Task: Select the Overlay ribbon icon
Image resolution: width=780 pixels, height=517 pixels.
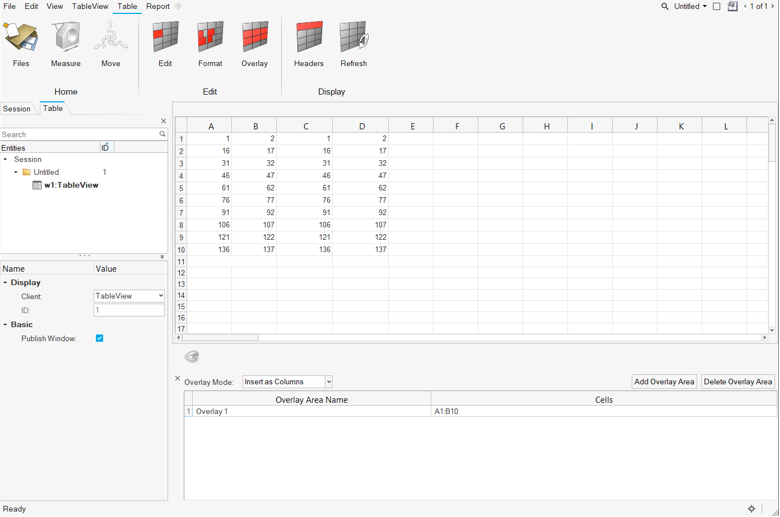Action: (255, 39)
